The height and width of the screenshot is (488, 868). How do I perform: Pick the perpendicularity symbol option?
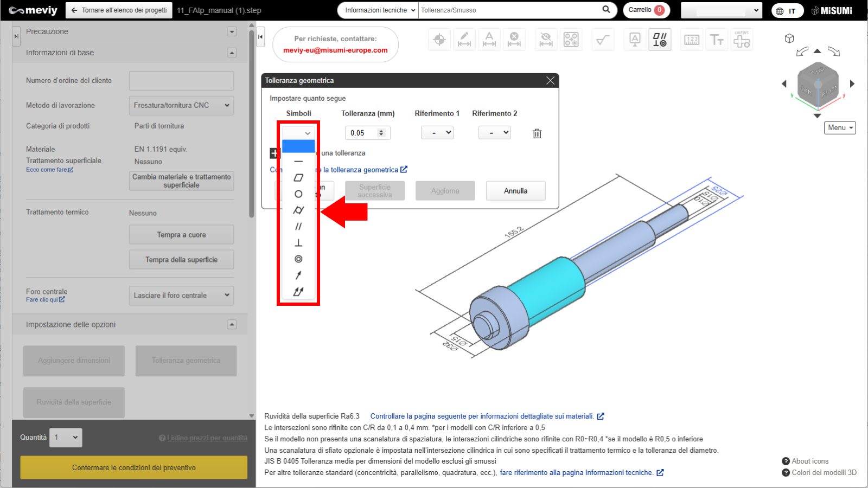pyautogui.click(x=298, y=243)
